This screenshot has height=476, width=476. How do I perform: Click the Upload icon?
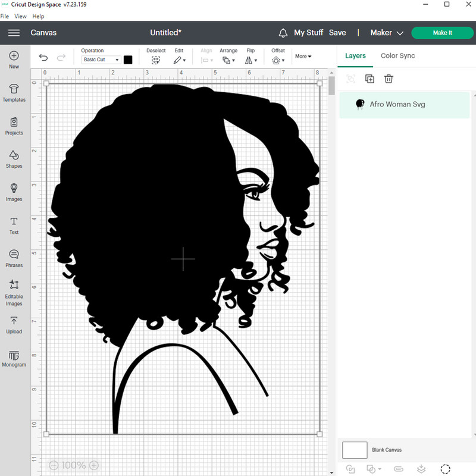[x=14, y=325]
